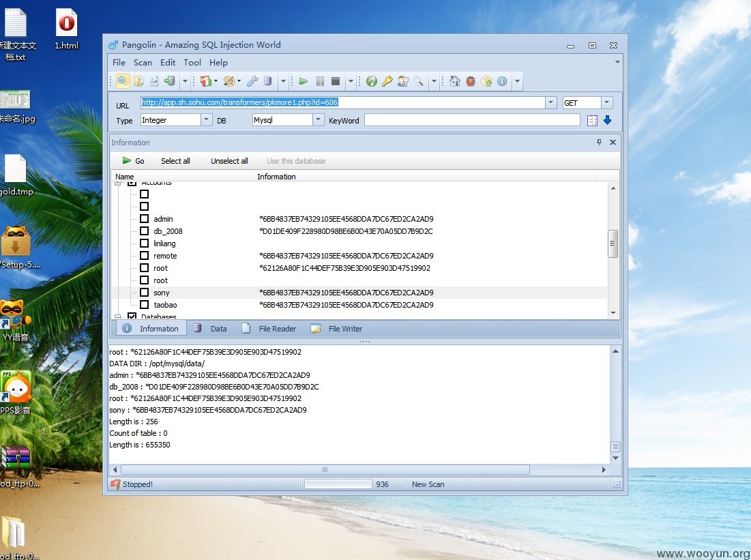Open the Tool menu

[x=192, y=62]
